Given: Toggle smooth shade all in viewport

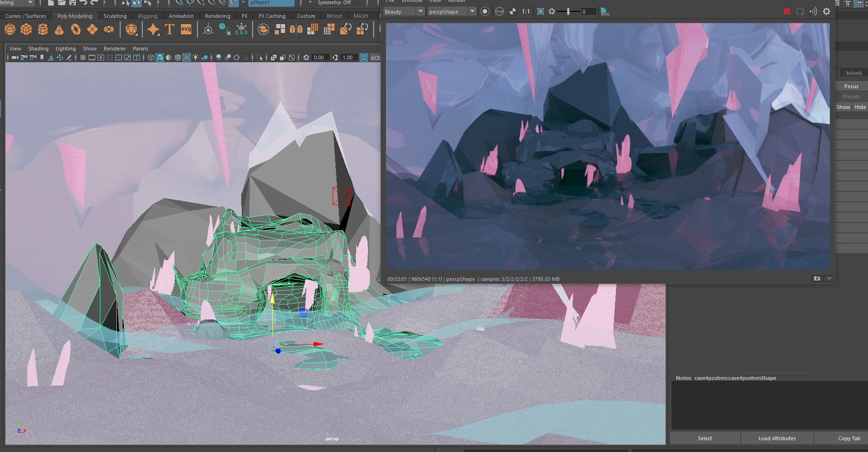Looking at the screenshot, I should click(160, 58).
